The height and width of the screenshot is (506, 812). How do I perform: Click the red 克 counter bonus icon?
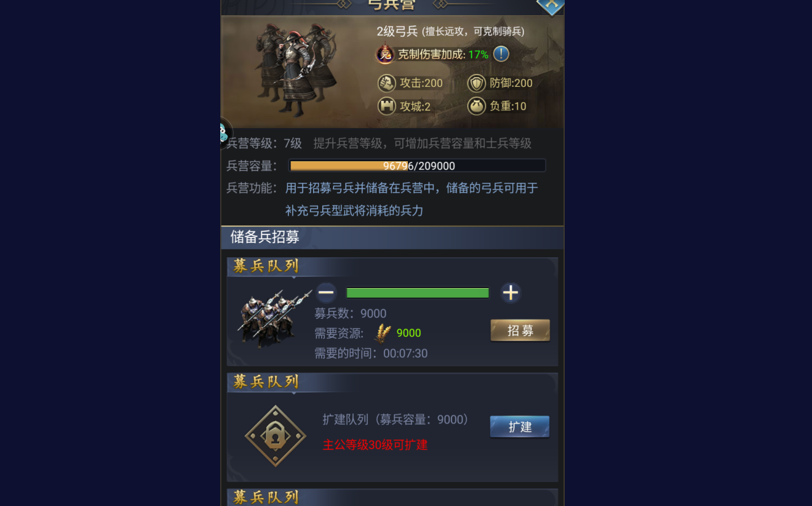tap(386, 54)
